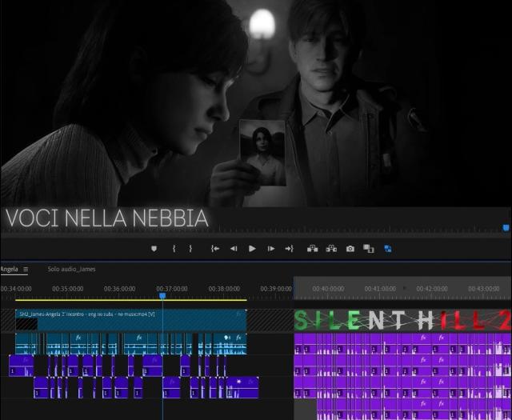Start playback with the Play button

pos(252,249)
